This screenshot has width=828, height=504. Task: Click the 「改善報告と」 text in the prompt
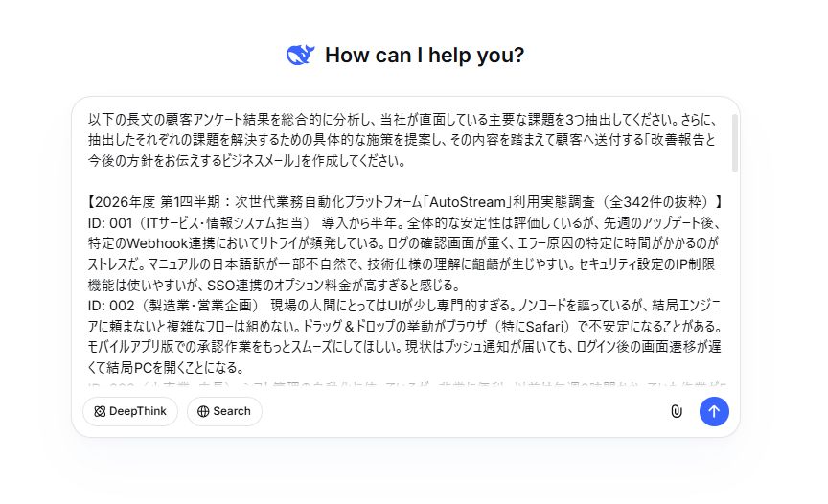678,141
